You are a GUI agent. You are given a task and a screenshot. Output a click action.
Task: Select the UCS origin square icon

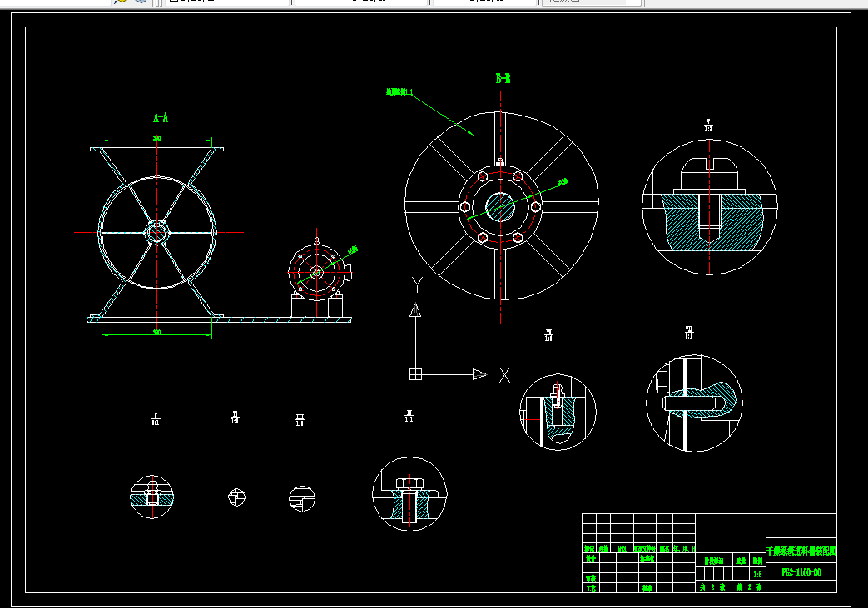pyautogui.click(x=415, y=374)
